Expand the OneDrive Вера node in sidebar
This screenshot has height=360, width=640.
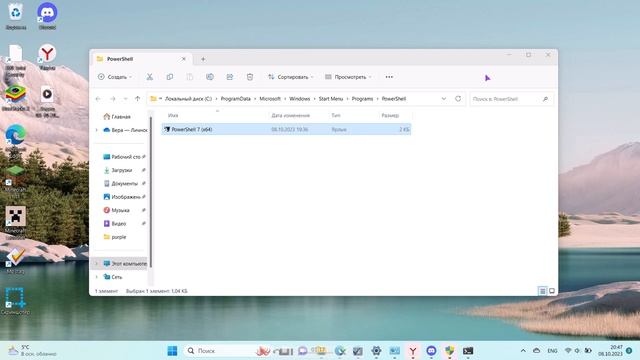[97, 130]
